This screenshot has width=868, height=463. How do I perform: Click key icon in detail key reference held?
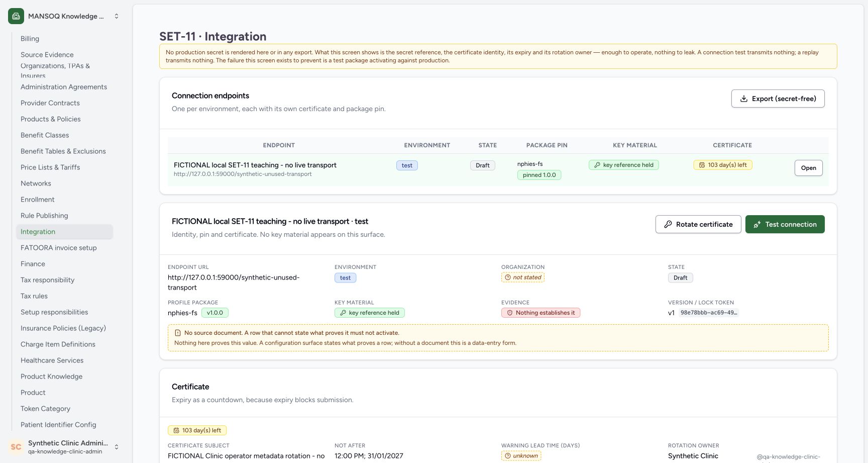(343, 313)
